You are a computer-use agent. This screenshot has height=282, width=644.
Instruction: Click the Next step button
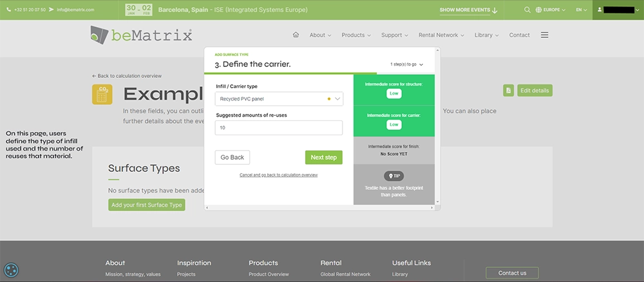click(323, 157)
